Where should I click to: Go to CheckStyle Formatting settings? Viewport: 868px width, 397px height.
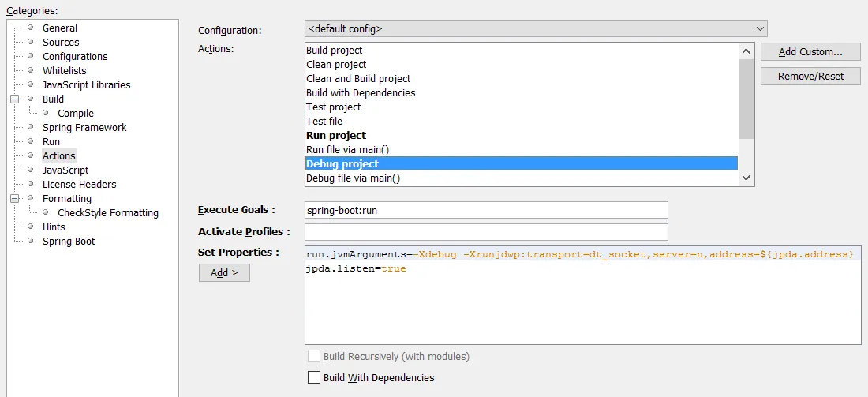[x=107, y=213]
